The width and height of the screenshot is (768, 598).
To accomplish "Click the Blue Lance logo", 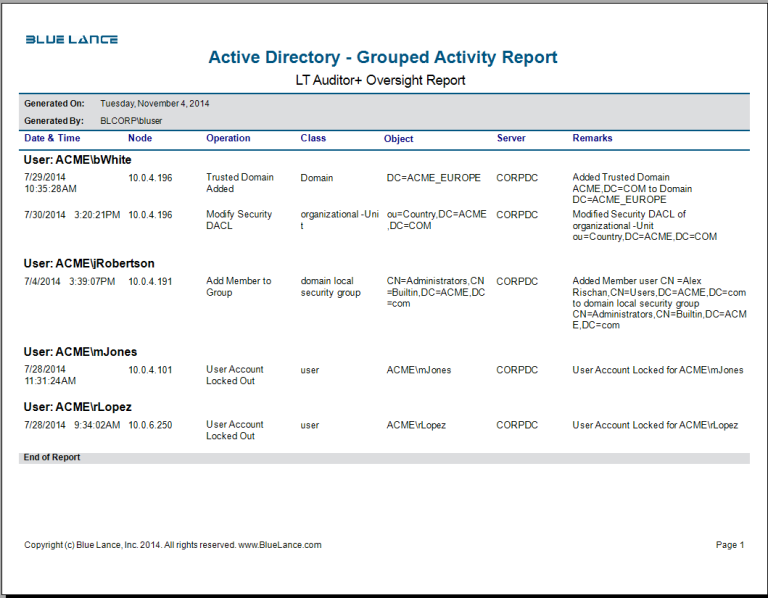I will pyautogui.click(x=71, y=40).
